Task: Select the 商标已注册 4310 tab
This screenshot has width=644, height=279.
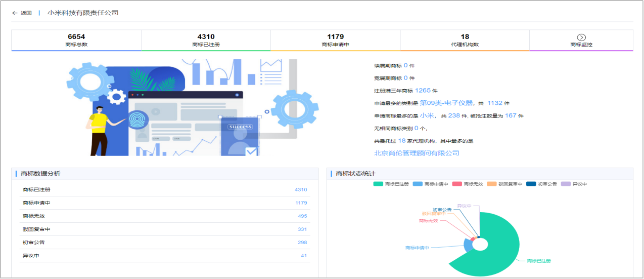Action: (206, 40)
